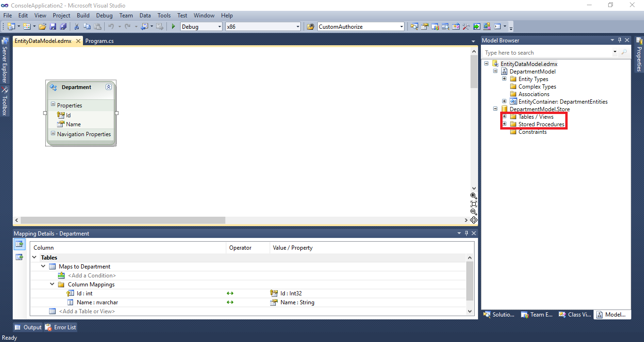644x342 pixels.
Task: Collapse the Navigation Properties section
Action: tap(53, 134)
